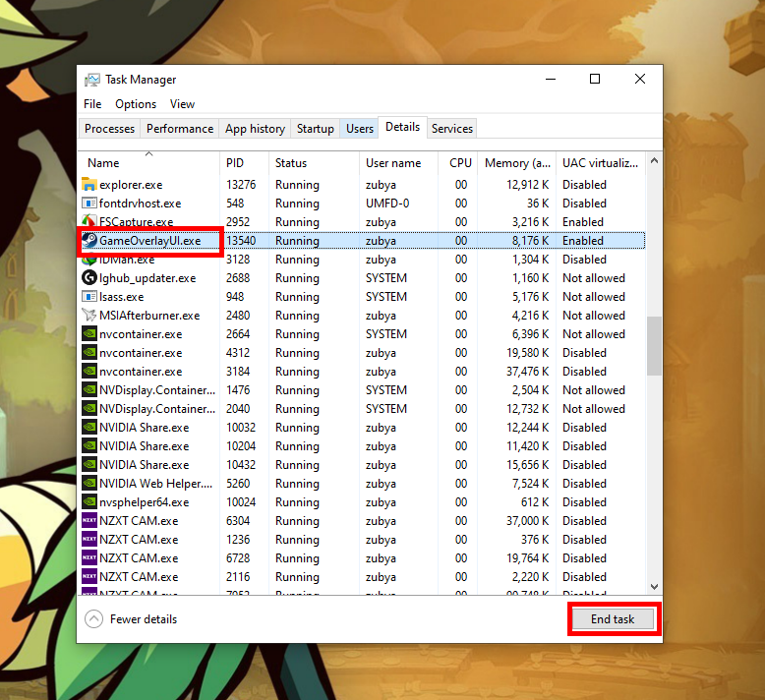Click the UMFD-0 user name cell
Image resolution: width=765 pixels, height=700 pixels.
click(x=387, y=204)
